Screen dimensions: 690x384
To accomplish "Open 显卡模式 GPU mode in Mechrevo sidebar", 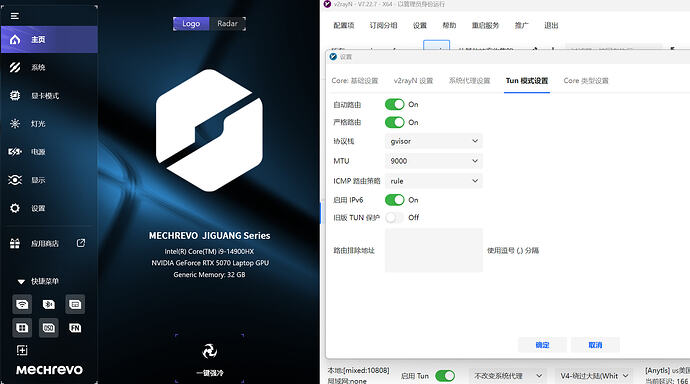I will click(49, 95).
